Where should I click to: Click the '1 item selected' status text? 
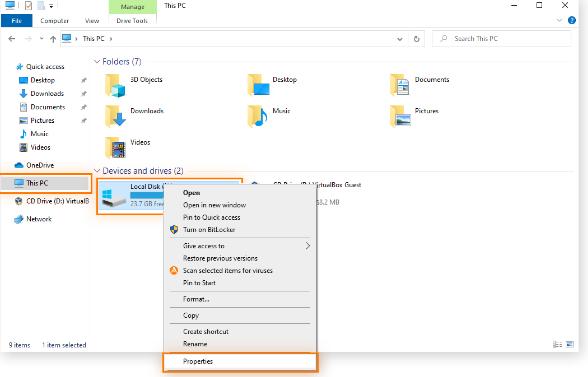tap(64, 345)
